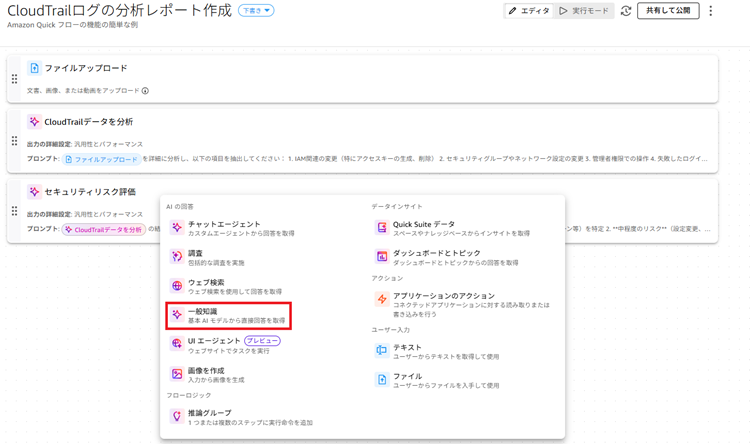This screenshot has height=444, width=750.
Task: Click the chat agent icon (チャットエージェント)
Action: [177, 228]
